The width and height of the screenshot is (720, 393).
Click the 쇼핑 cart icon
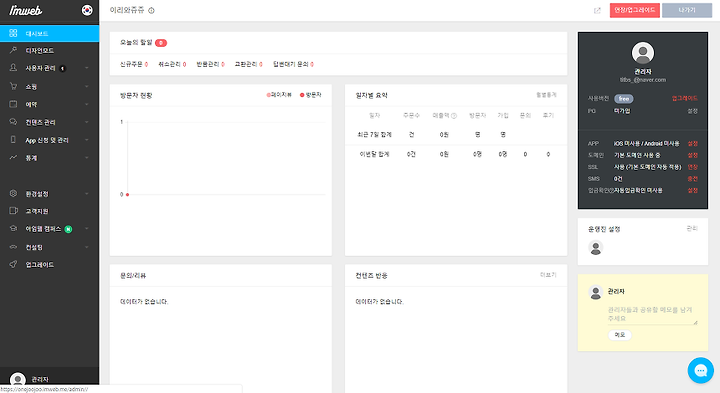tap(13, 86)
